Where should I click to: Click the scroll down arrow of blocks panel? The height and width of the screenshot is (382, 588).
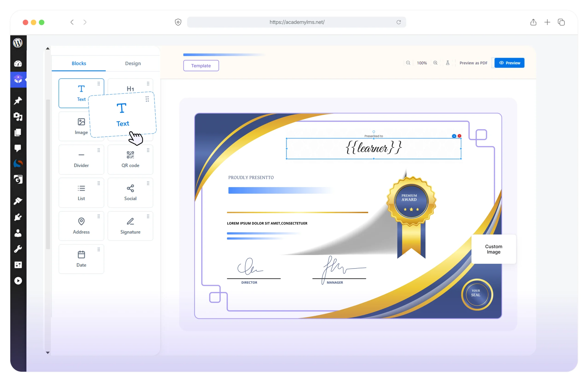48,353
